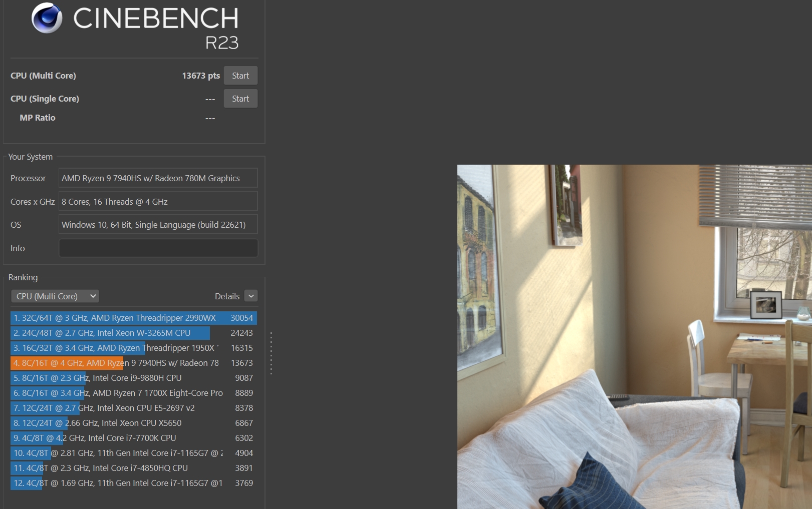
Task: Click the rendered room preview image
Action: (x=634, y=336)
